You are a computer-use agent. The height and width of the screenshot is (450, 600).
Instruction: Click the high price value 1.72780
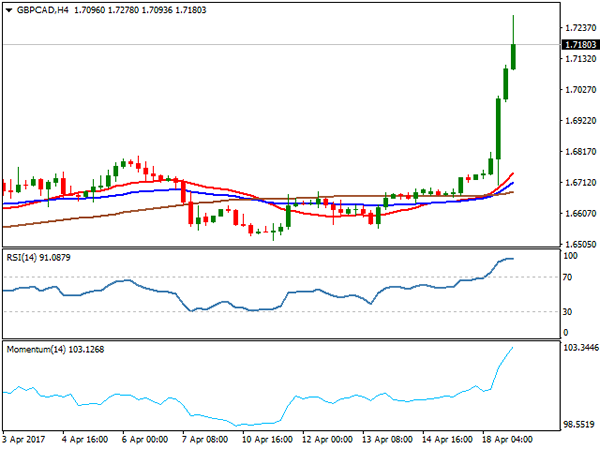pos(123,10)
